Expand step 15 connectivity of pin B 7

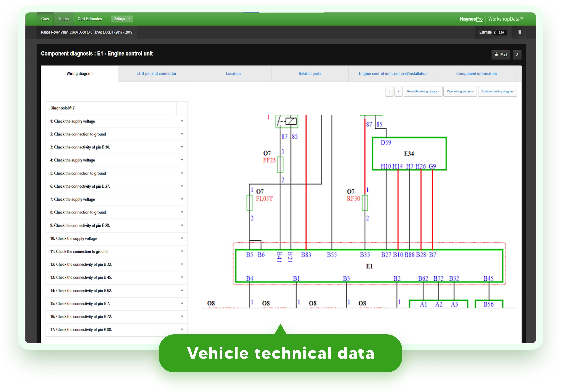pos(117,304)
